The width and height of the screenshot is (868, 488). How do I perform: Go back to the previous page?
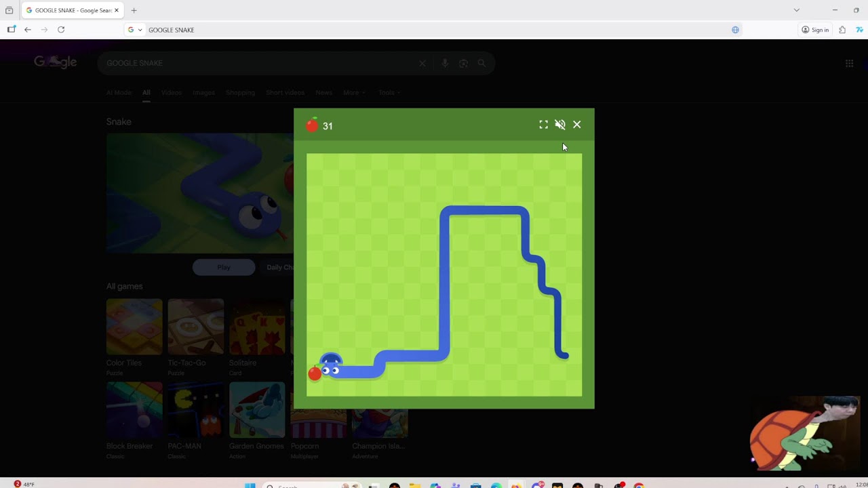click(x=27, y=30)
